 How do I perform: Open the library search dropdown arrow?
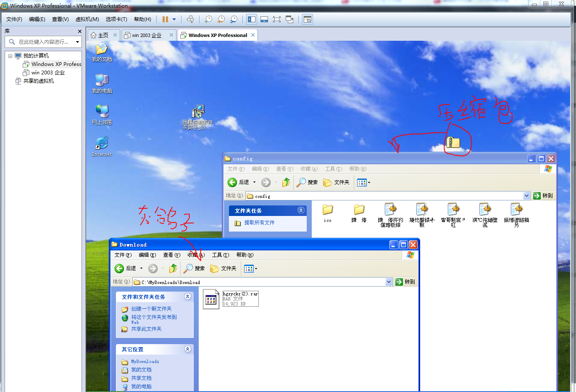77,42
